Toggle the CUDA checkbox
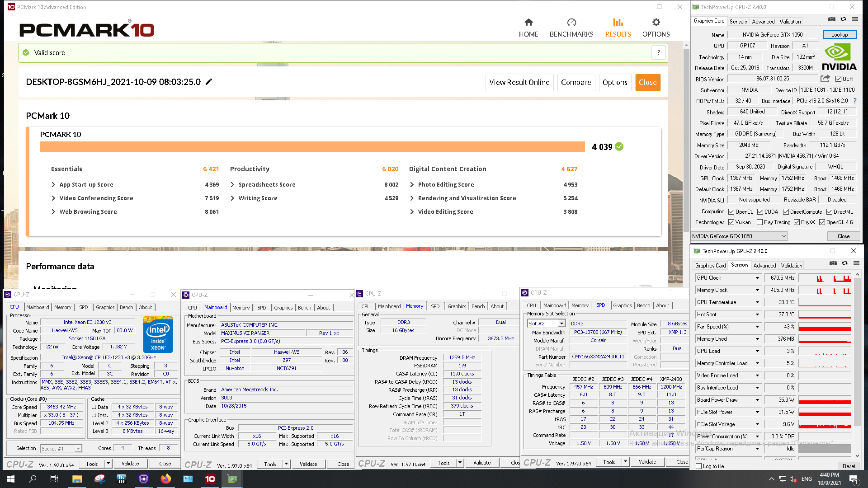 [x=760, y=211]
